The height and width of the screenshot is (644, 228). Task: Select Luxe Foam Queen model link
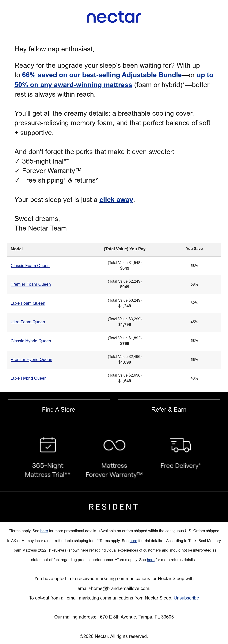coord(28,303)
